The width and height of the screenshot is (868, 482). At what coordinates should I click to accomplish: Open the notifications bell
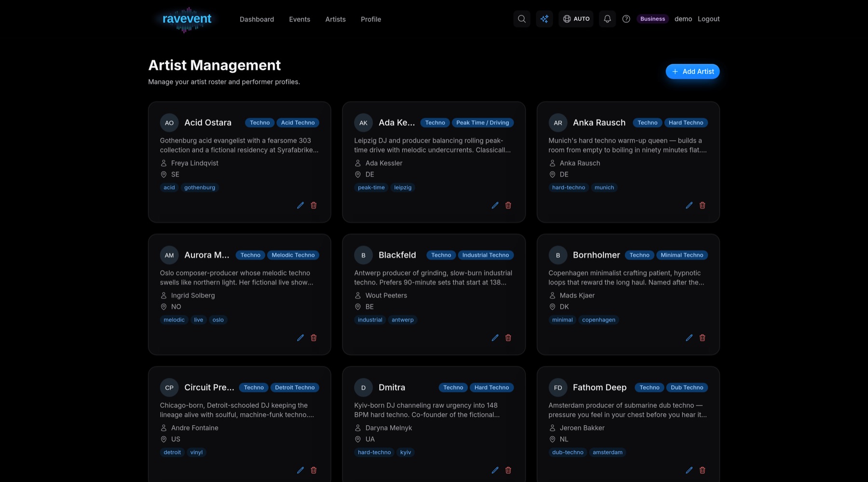coord(607,19)
